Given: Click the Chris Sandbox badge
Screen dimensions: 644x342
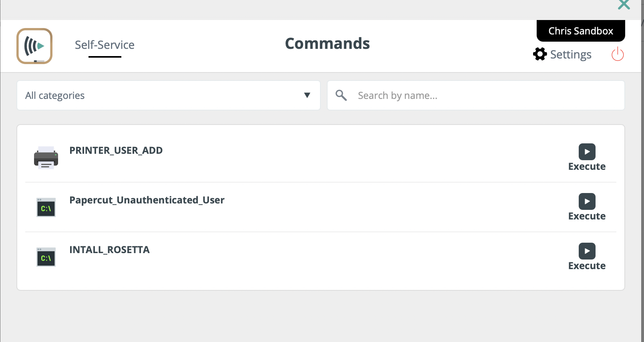Looking at the screenshot, I should [581, 31].
